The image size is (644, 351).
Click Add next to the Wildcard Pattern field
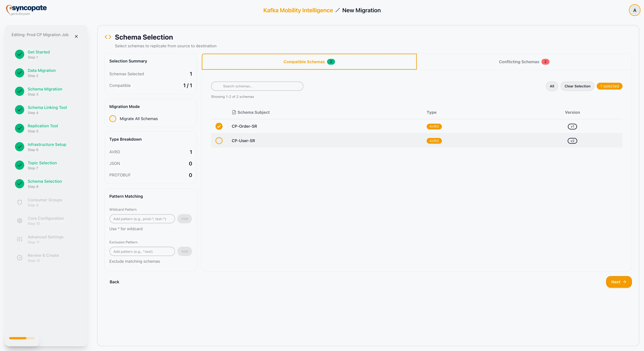coord(184,218)
